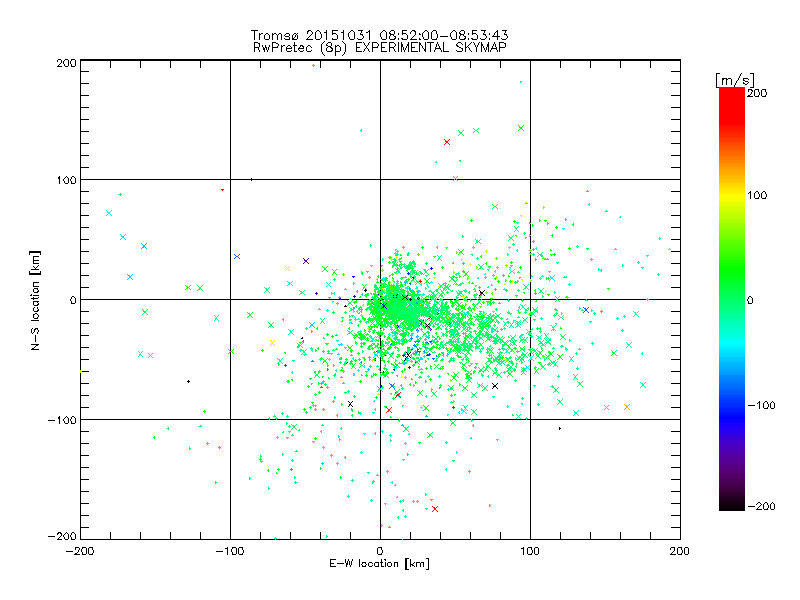
Task: Click the y-axis tick label '200'
Action: tap(66, 63)
